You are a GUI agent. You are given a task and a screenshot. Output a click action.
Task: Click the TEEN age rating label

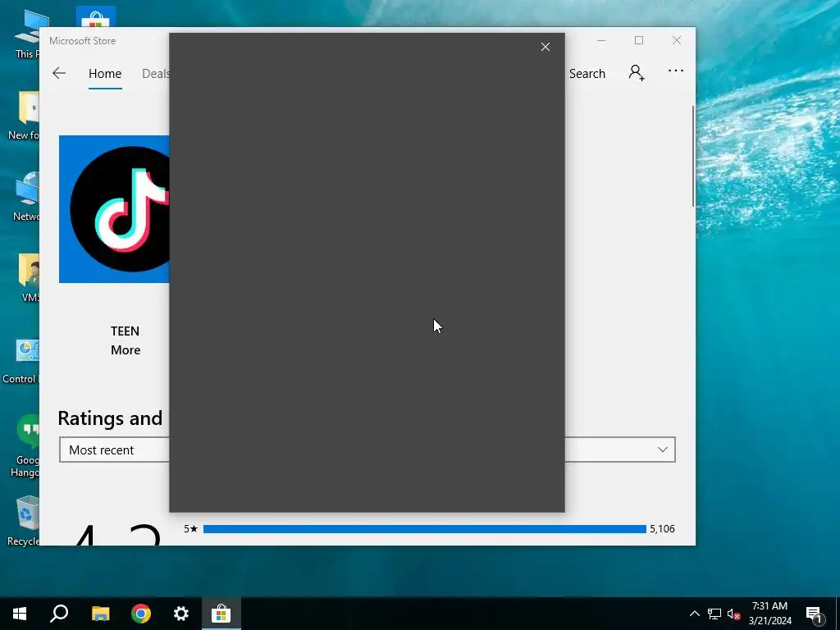pos(125,331)
